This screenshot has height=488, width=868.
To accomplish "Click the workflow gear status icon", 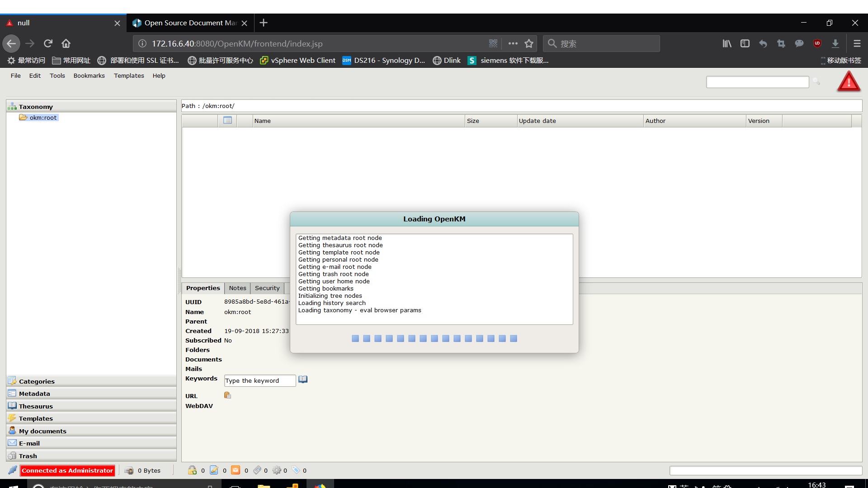I will [277, 470].
